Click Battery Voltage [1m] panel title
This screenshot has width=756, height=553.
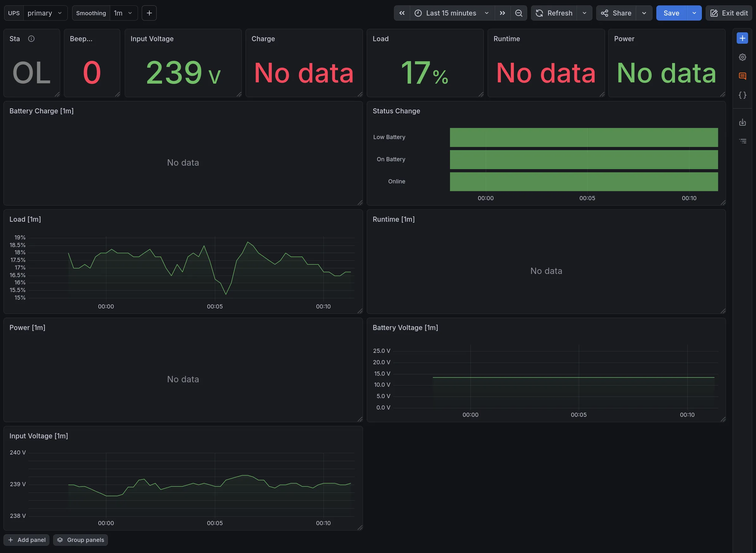(405, 328)
